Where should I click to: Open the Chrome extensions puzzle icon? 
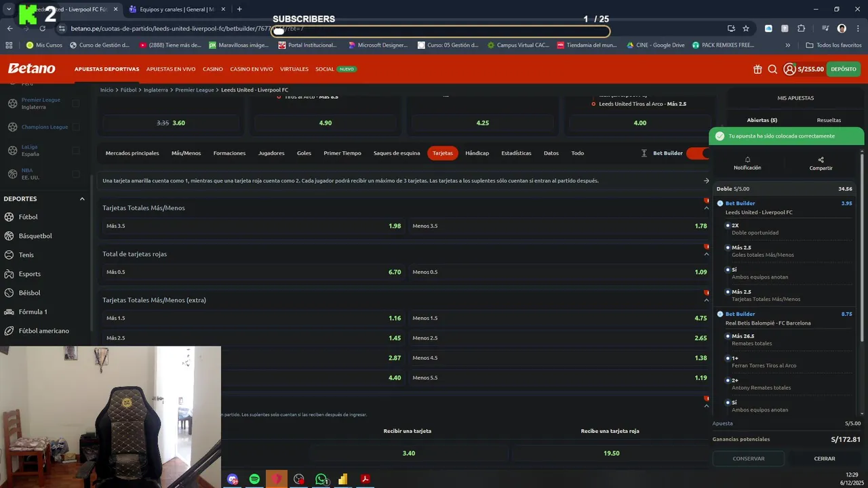(x=801, y=28)
